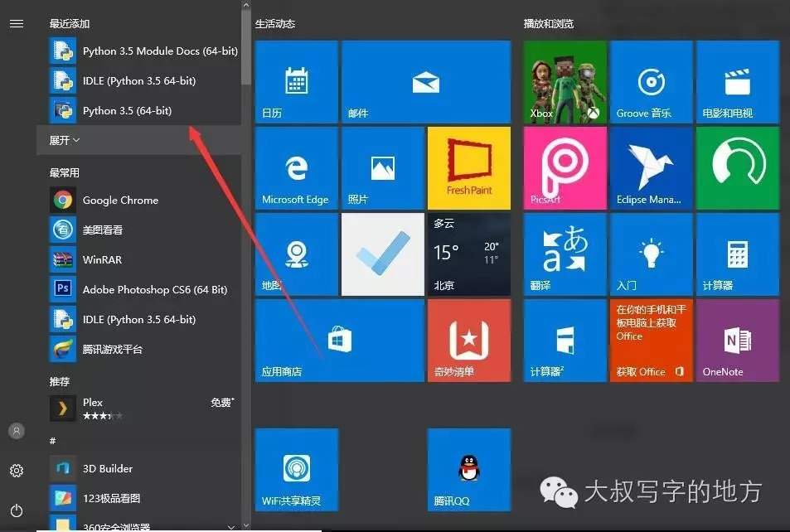Click the 最近添加 section label
This screenshot has height=532, width=790.
click(69, 24)
